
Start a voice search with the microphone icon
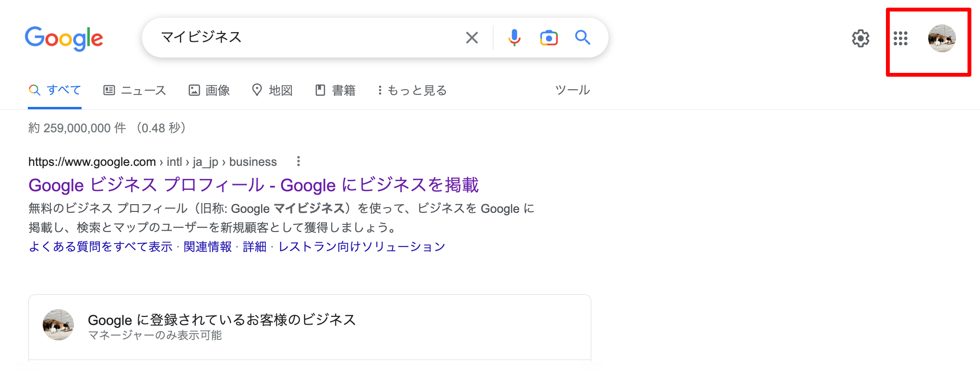tap(514, 37)
